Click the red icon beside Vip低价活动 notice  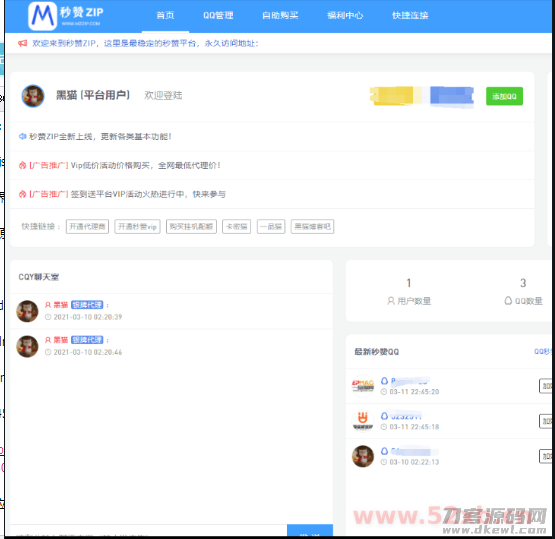[x=23, y=165]
